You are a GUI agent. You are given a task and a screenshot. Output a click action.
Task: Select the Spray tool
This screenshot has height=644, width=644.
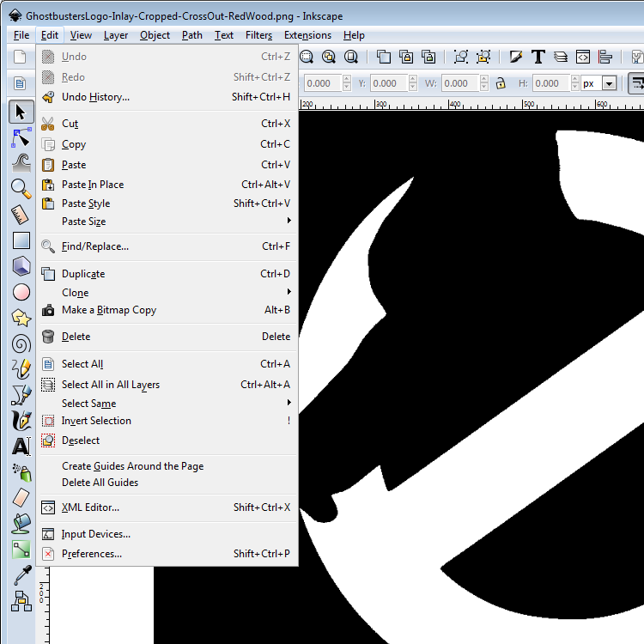pyautogui.click(x=21, y=472)
